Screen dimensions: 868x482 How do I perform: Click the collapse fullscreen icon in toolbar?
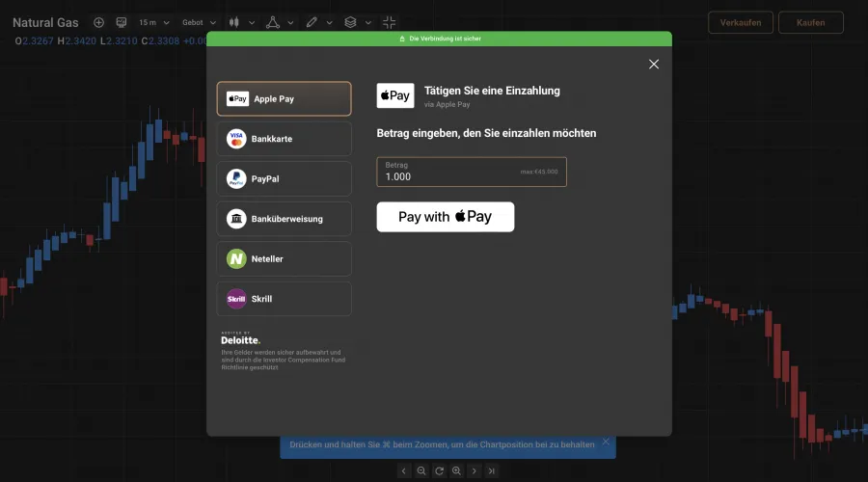390,22
